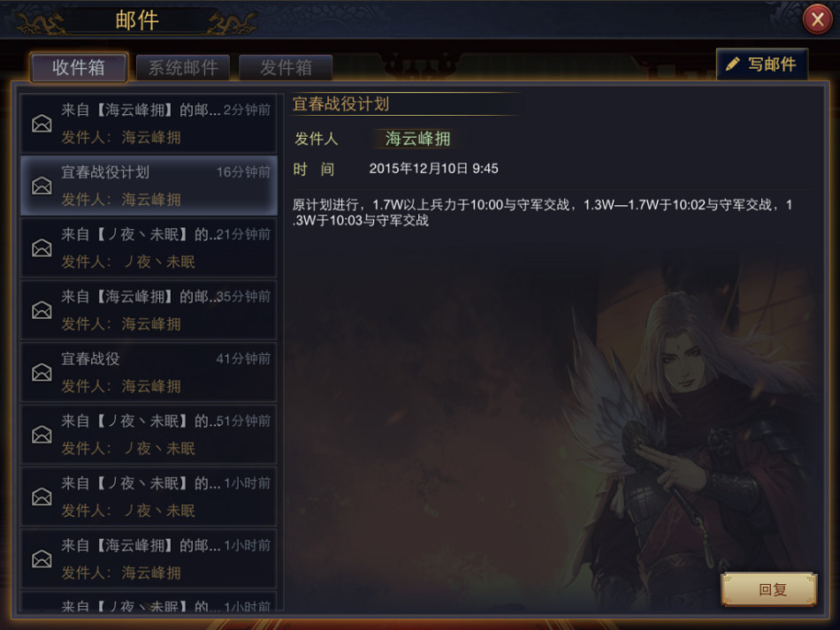
Task: Click sender name 海云峰拥 in mail detail
Action: (417, 139)
